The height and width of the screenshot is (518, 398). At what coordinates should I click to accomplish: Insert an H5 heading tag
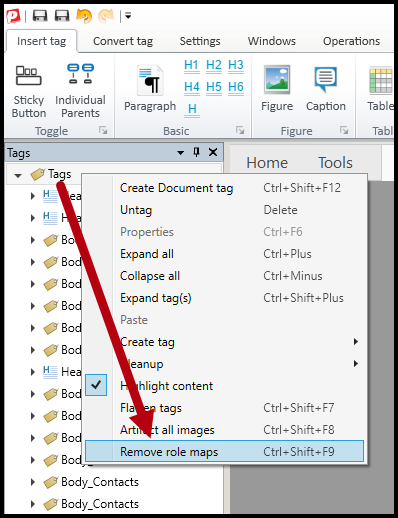pyautogui.click(x=214, y=87)
